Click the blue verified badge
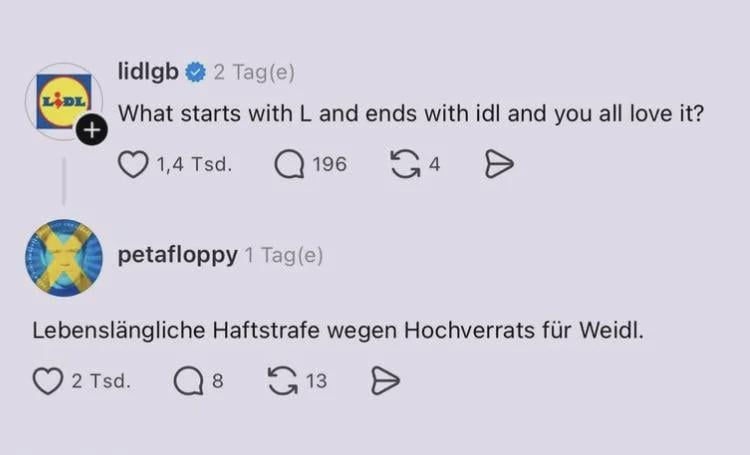Viewport: 750px width, 455px height. tap(196, 72)
